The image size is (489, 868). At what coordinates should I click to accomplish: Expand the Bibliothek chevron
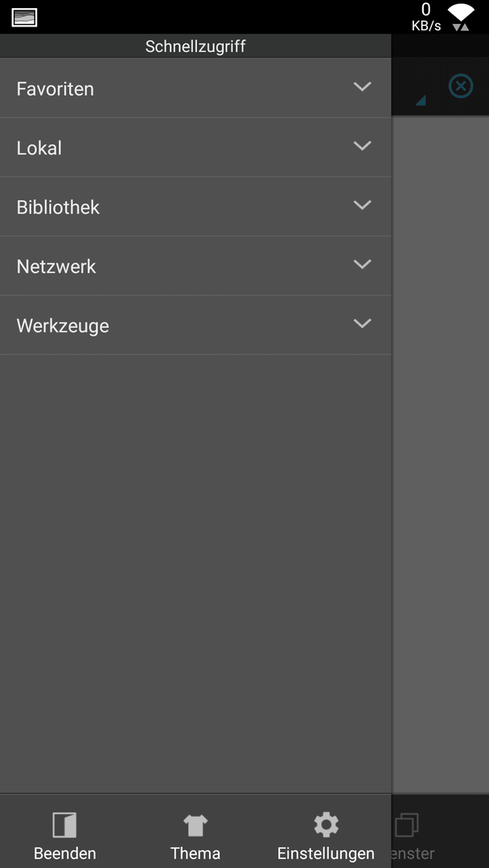[x=362, y=205]
